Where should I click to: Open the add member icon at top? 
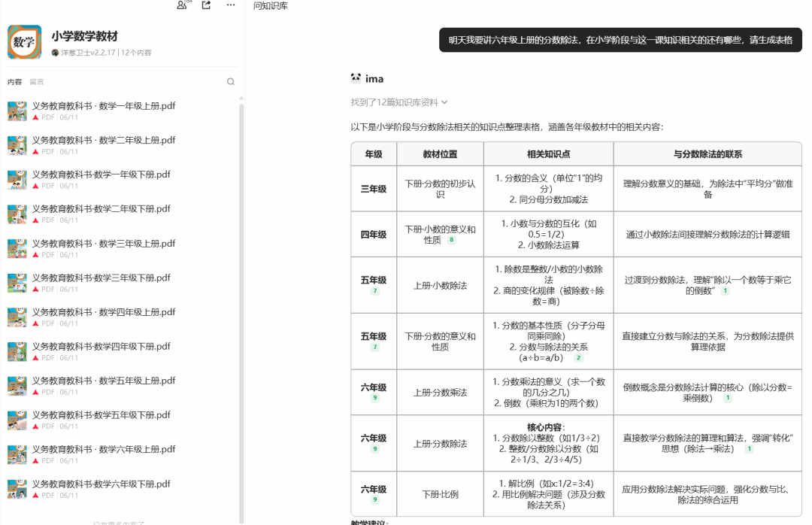coord(180,6)
